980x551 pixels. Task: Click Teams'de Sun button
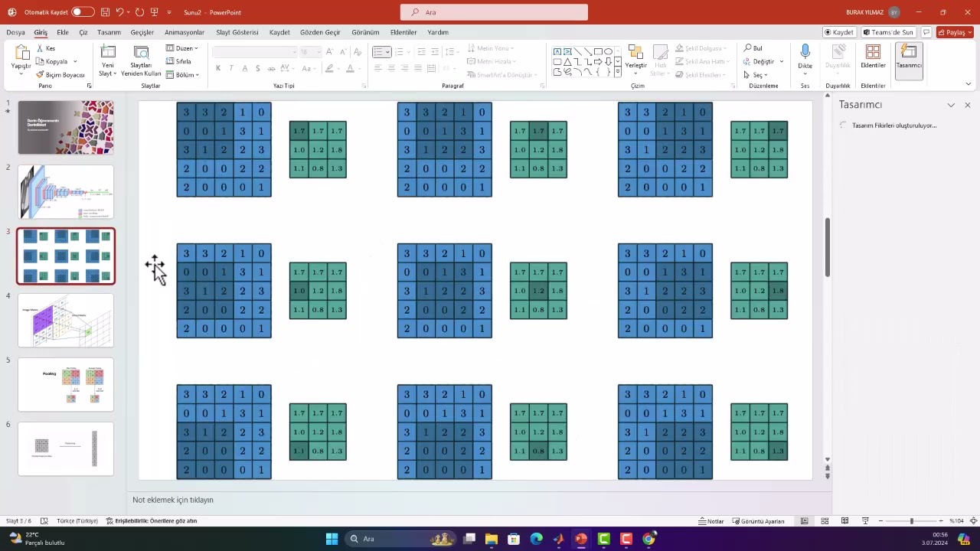pyautogui.click(x=888, y=32)
